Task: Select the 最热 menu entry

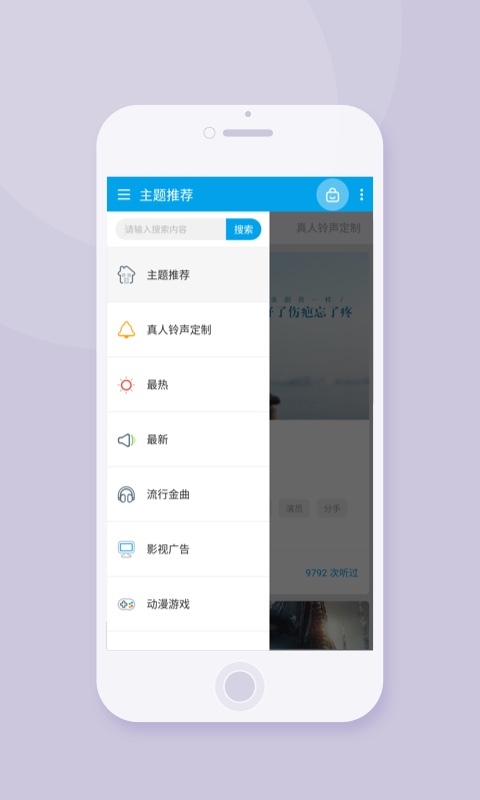Action: coord(188,385)
